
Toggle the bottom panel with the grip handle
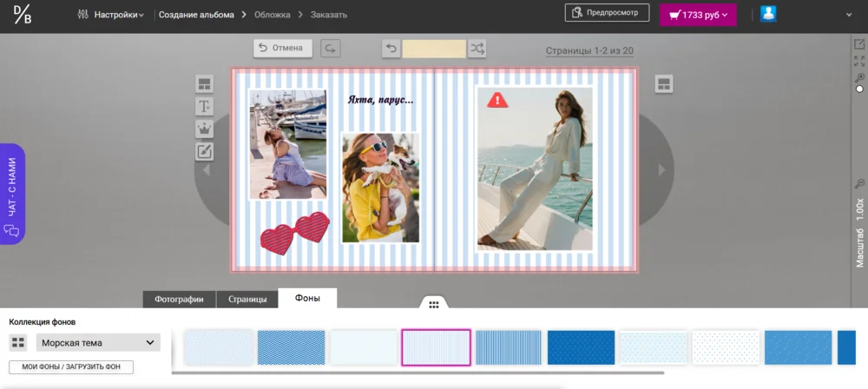(434, 305)
